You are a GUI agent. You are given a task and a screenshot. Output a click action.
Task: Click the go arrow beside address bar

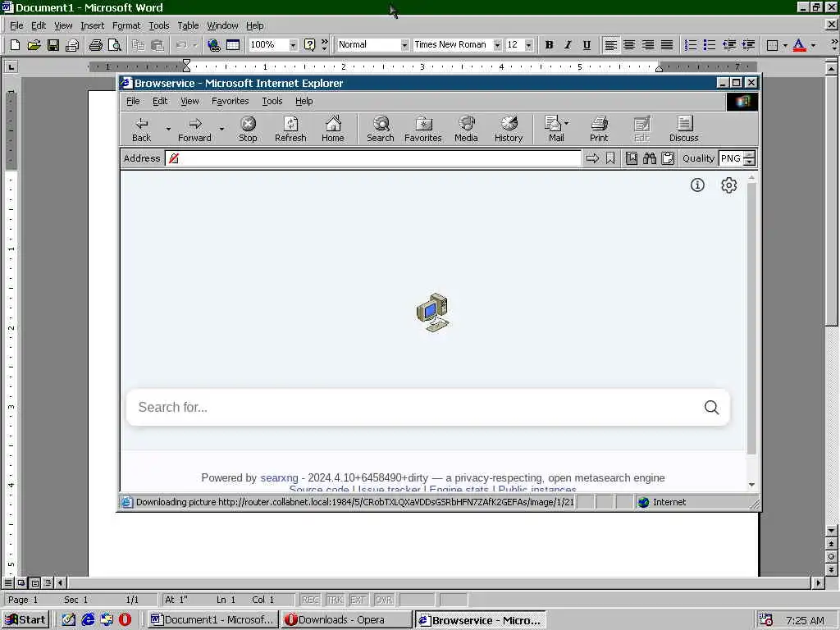pos(592,158)
